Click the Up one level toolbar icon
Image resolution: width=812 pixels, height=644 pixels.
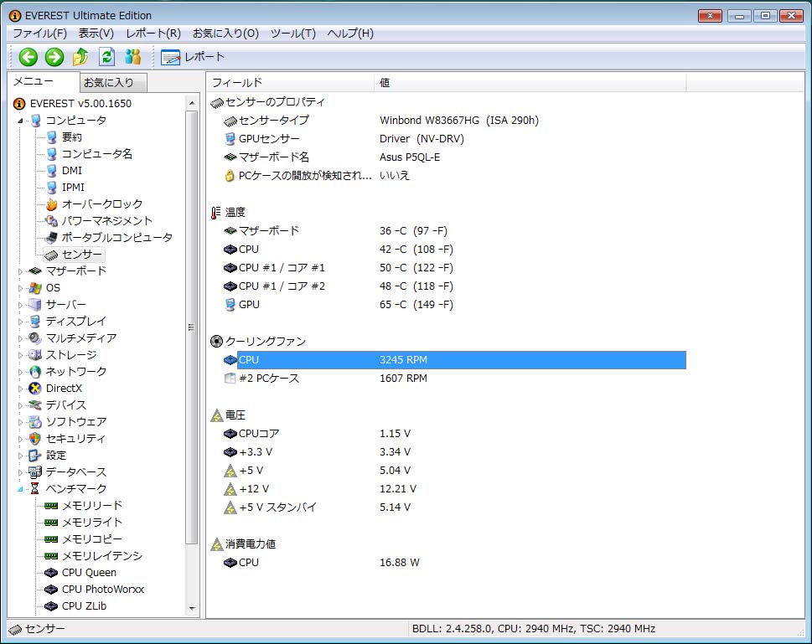click(80, 57)
